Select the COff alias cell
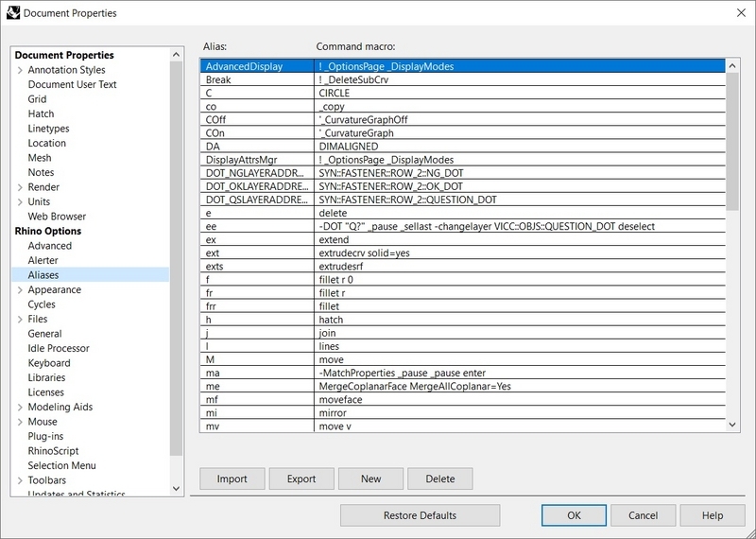756x539 pixels. click(x=257, y=120)
